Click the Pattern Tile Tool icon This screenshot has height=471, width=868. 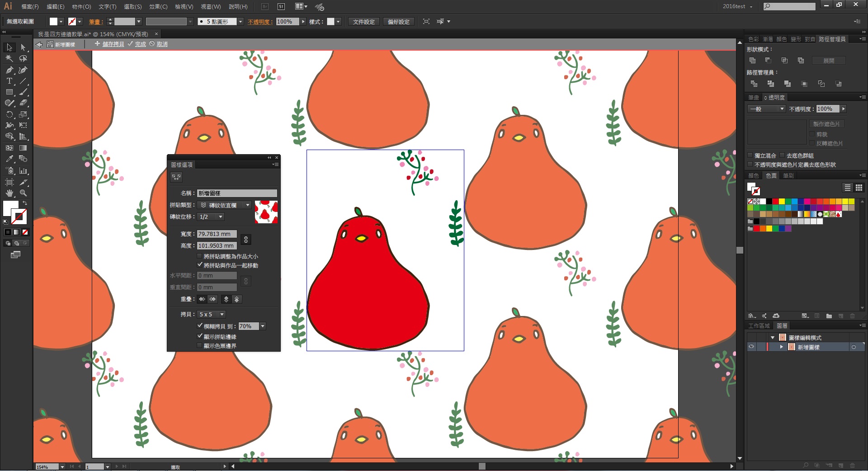tap(176, 177)
